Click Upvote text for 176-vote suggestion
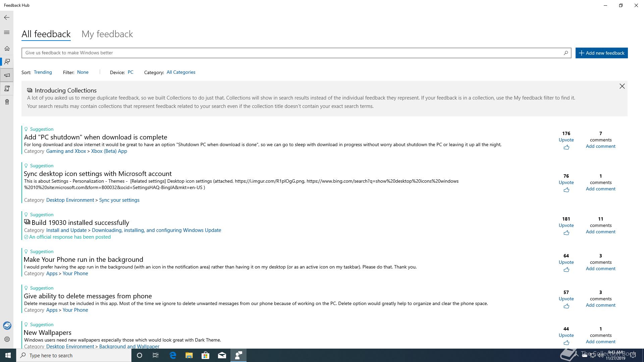 (x=566, y=140)
